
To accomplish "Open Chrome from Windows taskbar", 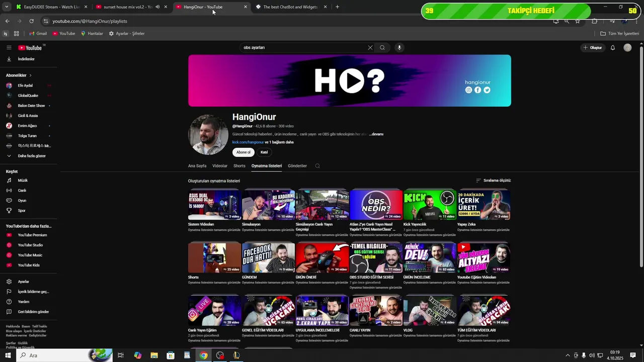I will click(203, 355).
